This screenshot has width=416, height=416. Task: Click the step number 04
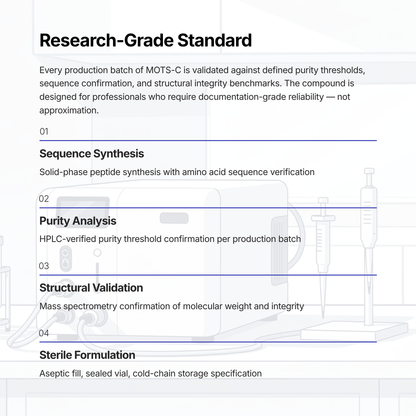click(44, 333)
